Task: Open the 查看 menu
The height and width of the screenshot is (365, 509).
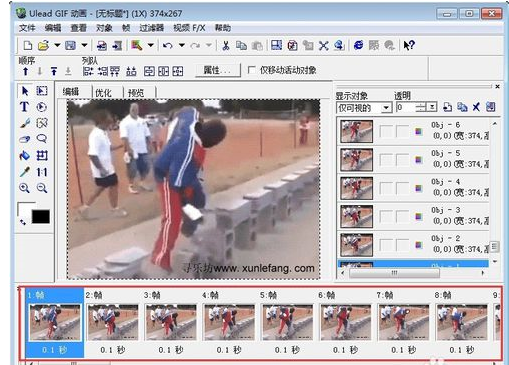Action: (78, 28)
